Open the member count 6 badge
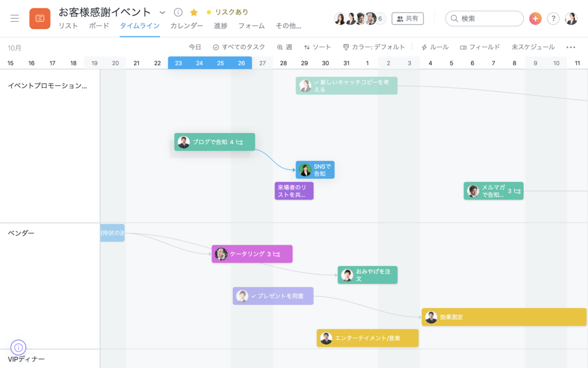588x368 pixels. pos(380,18)
